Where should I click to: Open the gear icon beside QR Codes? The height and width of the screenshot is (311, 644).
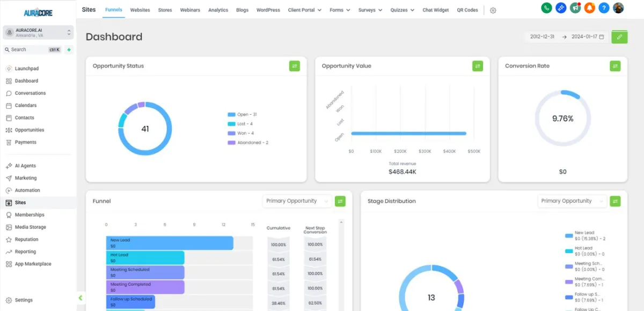[x=493, y=10]
